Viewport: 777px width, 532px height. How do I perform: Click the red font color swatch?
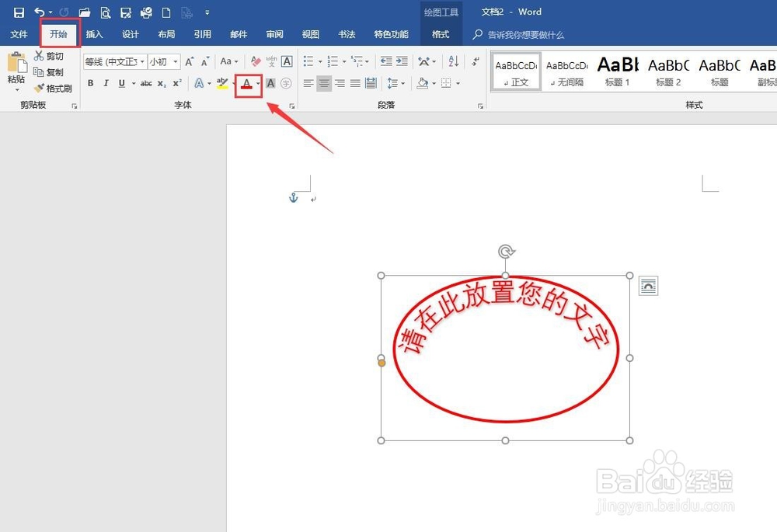pyautogui.click(x=245, y=85)
